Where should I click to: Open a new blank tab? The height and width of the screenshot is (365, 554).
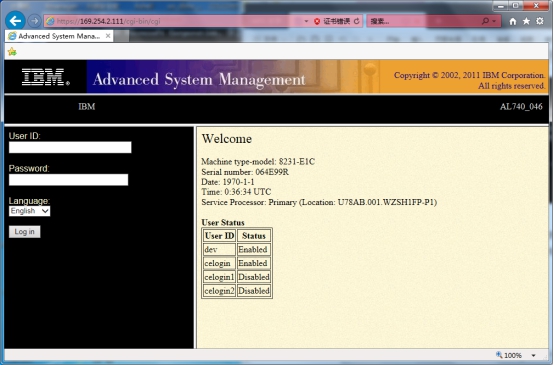[x=122, y=36]
